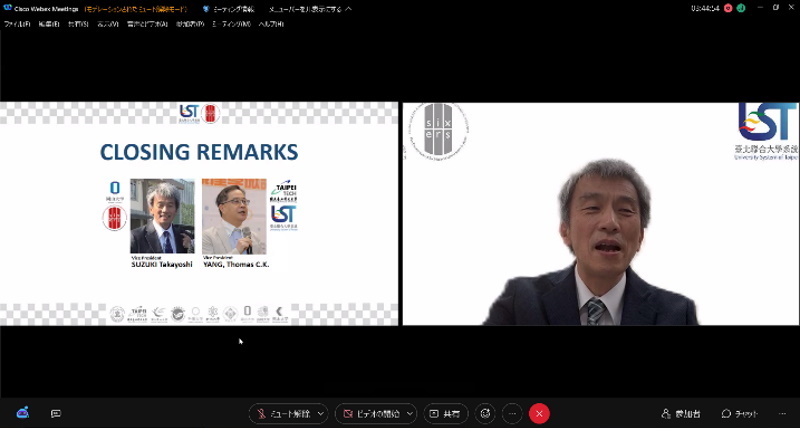Open the 参加者 participants panel

(x=681, y=414)
